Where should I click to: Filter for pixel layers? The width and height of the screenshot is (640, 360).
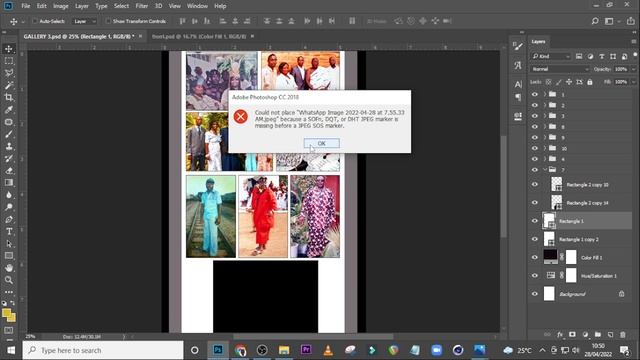pos(579,56)
